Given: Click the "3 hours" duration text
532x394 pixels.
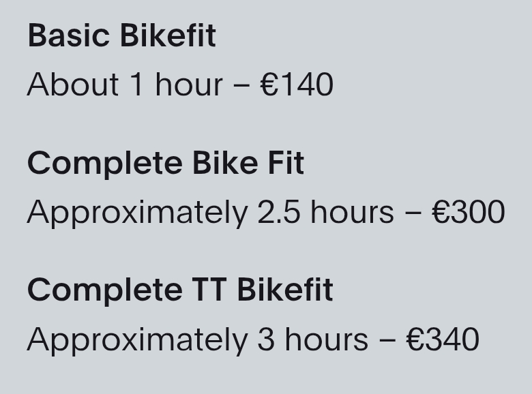Looking at the screenshot, I should 312,339.
